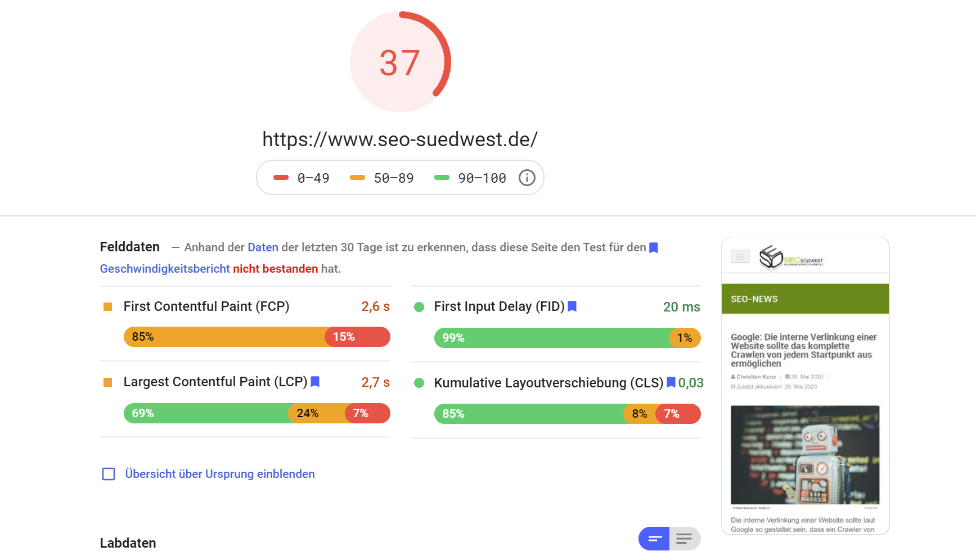Select the list view icon near Labdaten
The width and height of the screenshot is (976, 560).
click(684, 539)
